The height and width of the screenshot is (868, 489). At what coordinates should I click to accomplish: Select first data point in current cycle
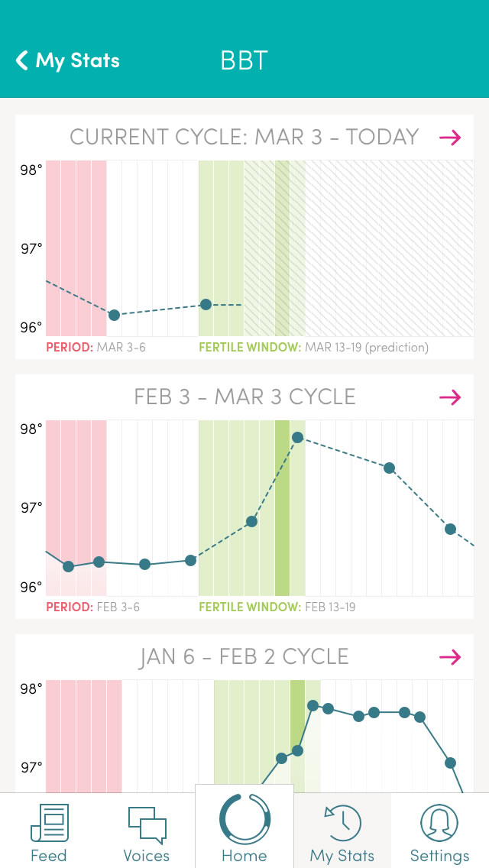[114, 315]
